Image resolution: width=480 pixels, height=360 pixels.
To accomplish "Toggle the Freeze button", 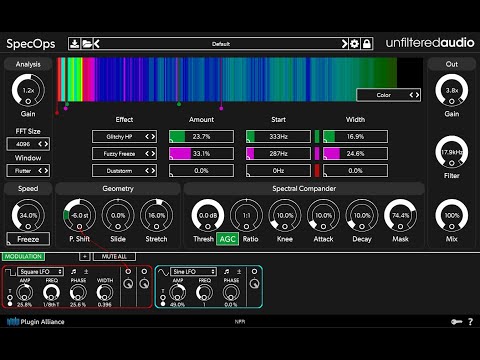I will point(28,239).
